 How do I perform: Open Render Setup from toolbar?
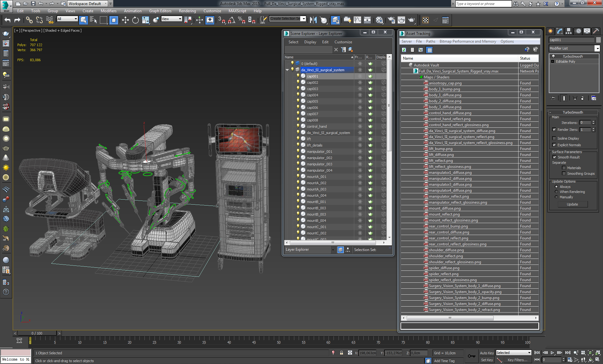391,20
